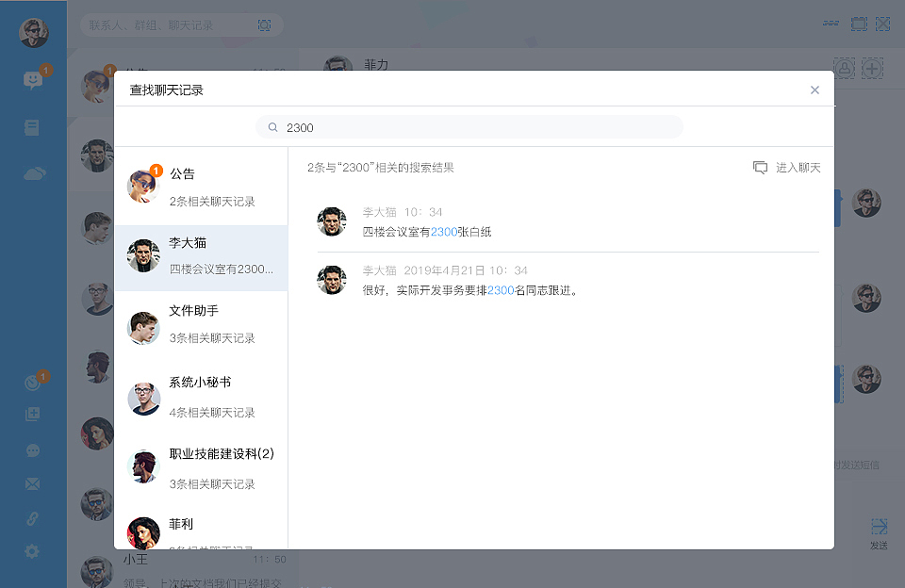
Task: Open the notebook icon in the left sidebar
Action: (x=33, y=126)
